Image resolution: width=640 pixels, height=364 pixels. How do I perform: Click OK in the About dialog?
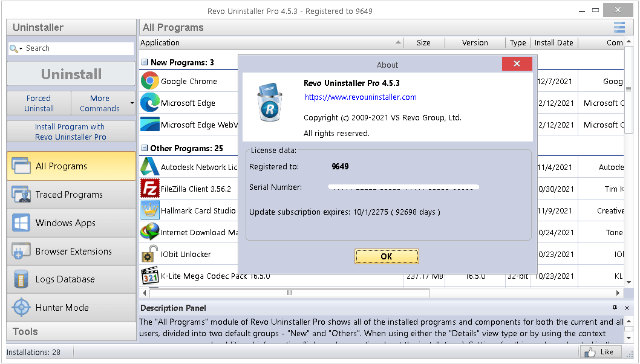tap(387, 256)
